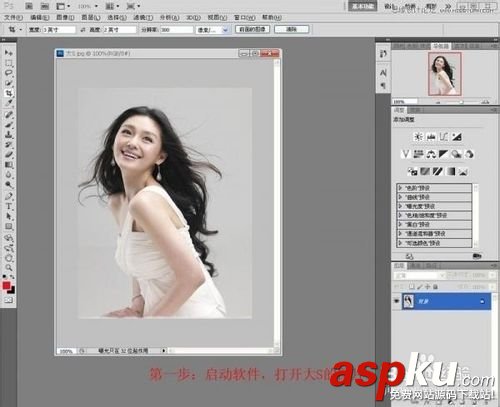Toggle lock position in Layers panel
The width and height of the screenshot is (500, 407).
pyautogui.click(x=427, y=287)
